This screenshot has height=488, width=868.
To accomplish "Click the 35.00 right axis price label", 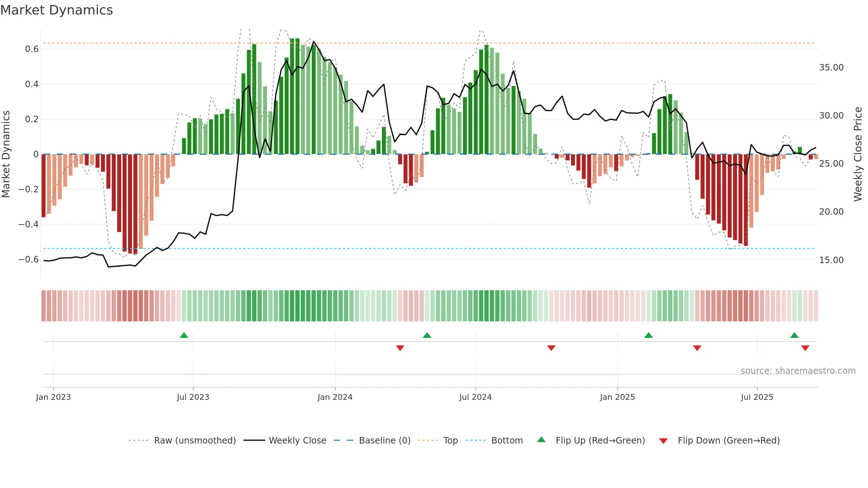I will point(831,68).
